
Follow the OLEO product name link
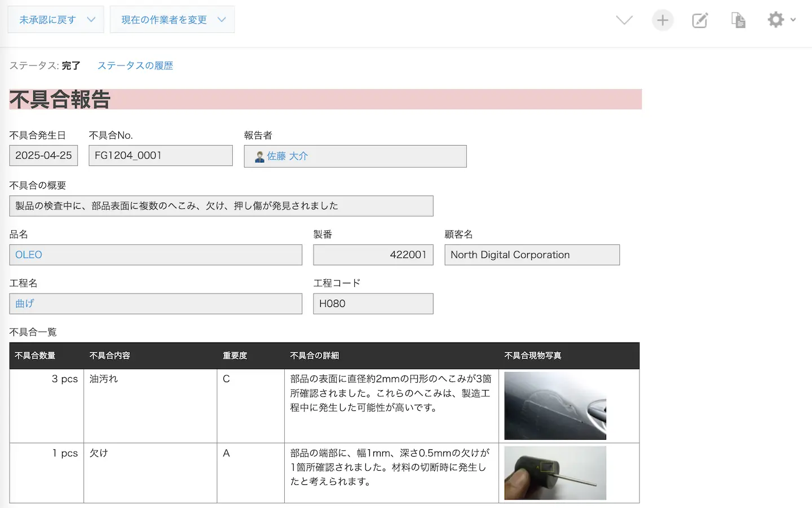click(29, 255)
